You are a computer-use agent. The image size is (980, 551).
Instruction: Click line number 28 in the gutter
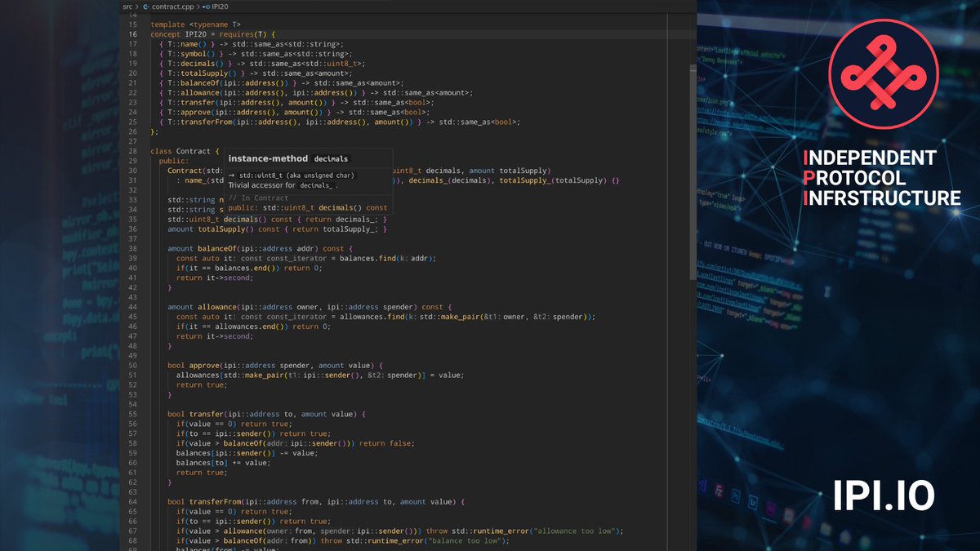(x=131, y=151)
